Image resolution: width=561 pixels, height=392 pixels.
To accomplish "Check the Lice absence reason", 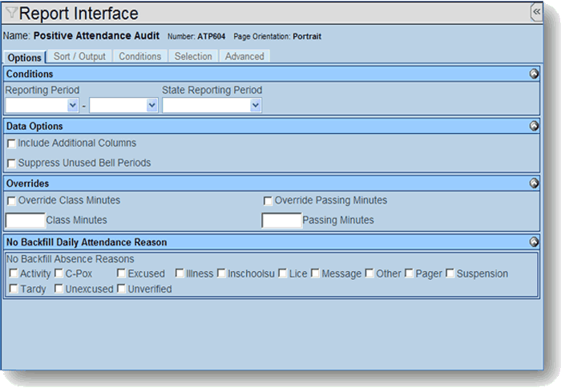I will click(x=283, y=273).
